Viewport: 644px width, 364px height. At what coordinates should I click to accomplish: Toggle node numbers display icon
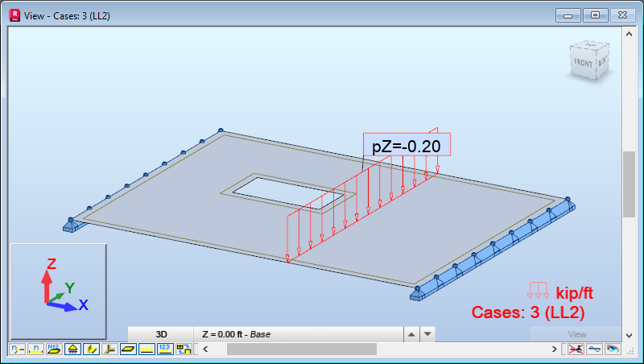(x=17, y=350)
